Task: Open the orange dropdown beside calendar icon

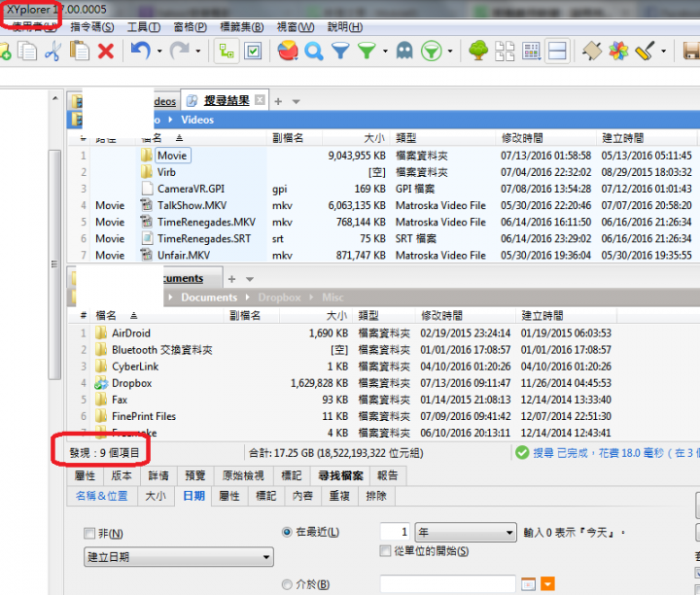Action: pos(547,584)
